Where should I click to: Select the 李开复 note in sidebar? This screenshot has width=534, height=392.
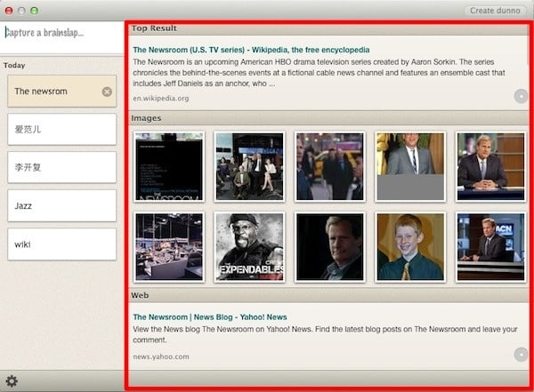[x=61, y=167]
